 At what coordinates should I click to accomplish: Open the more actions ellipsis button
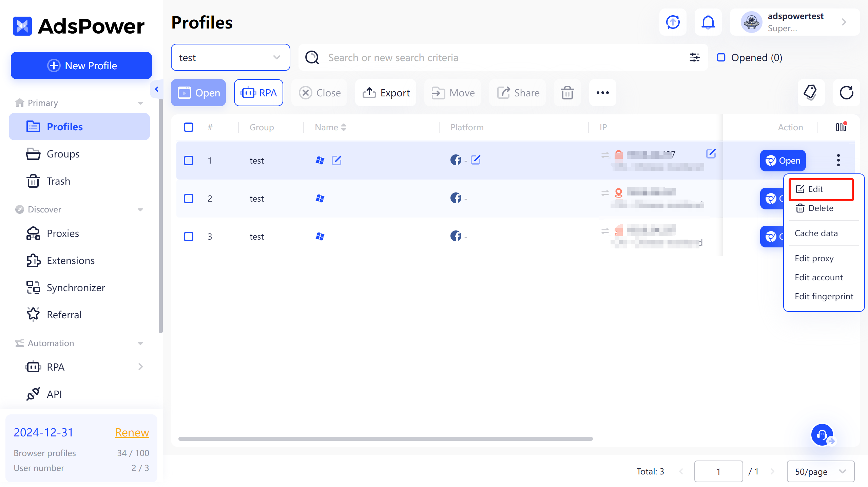click(x=602, y=93)
